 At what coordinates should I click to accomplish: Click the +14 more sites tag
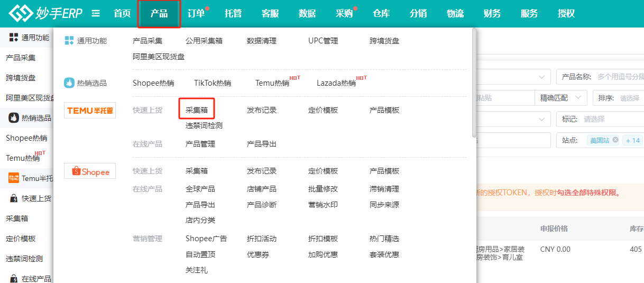point(633,140)
